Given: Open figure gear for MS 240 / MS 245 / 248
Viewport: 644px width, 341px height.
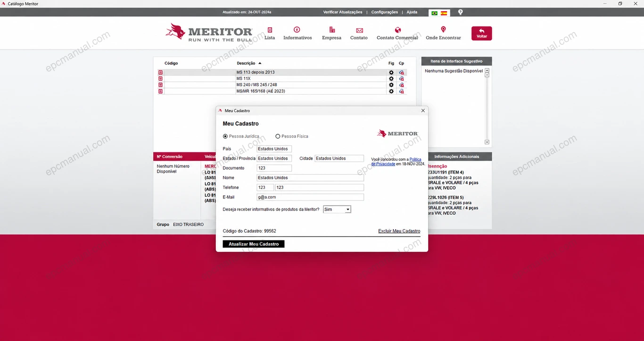Looking at the screenshot, I should 391,85.
